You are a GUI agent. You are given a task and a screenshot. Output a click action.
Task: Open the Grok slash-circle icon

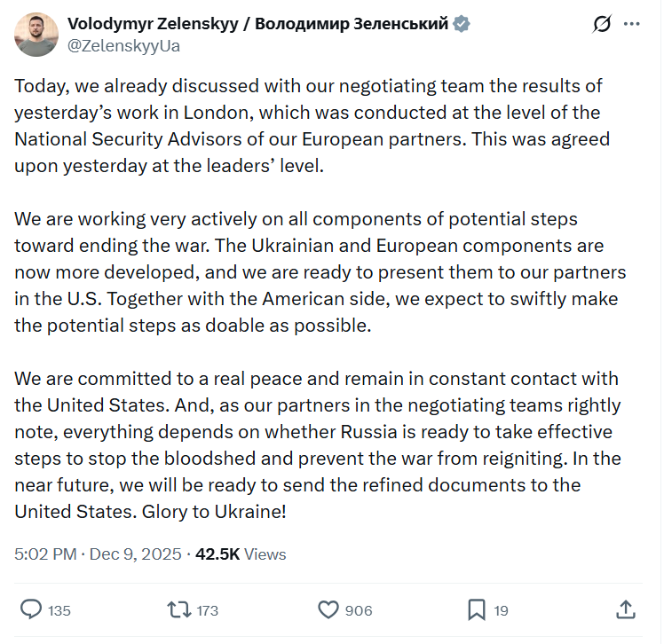coord(602,24)
